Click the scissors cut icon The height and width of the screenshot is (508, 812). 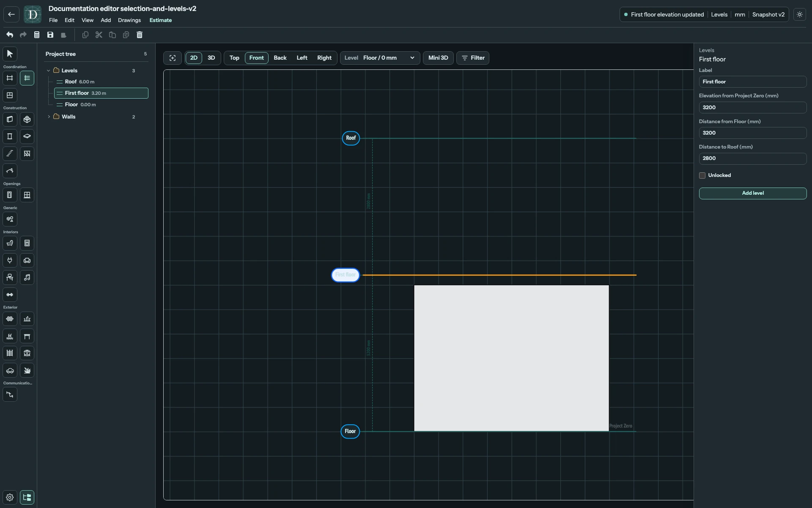(99, 35)
